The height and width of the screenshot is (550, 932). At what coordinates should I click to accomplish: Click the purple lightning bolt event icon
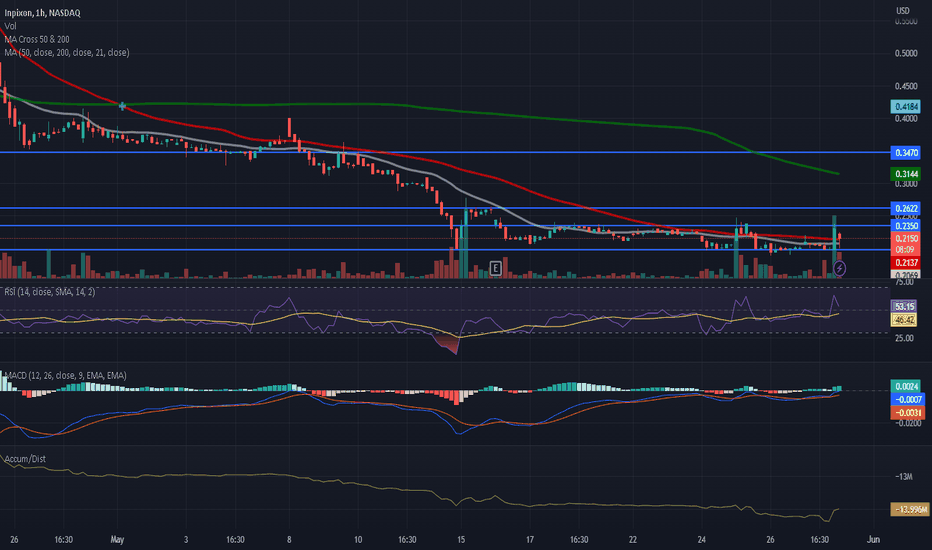coord(839,269)
